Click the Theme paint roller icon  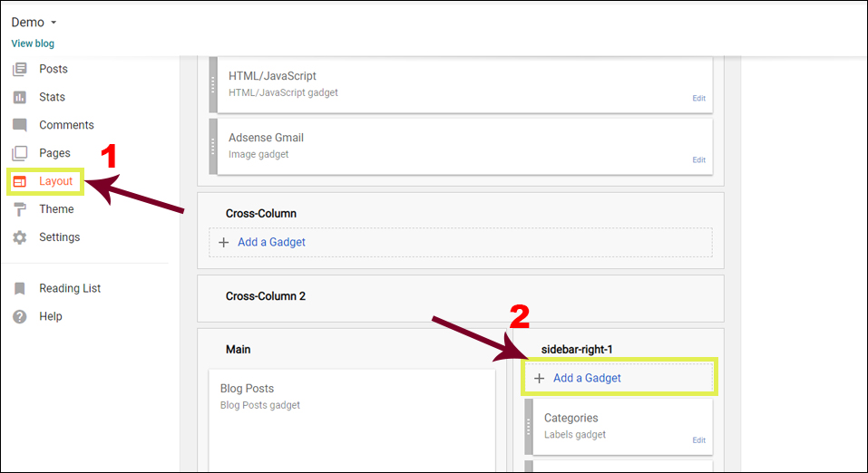20,209
